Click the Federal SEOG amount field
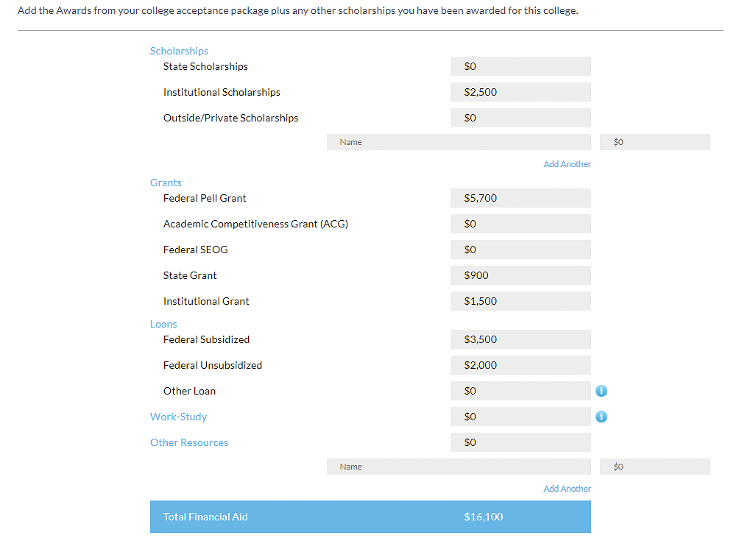Screen dimensions: 756x541 tap(520, 250)
